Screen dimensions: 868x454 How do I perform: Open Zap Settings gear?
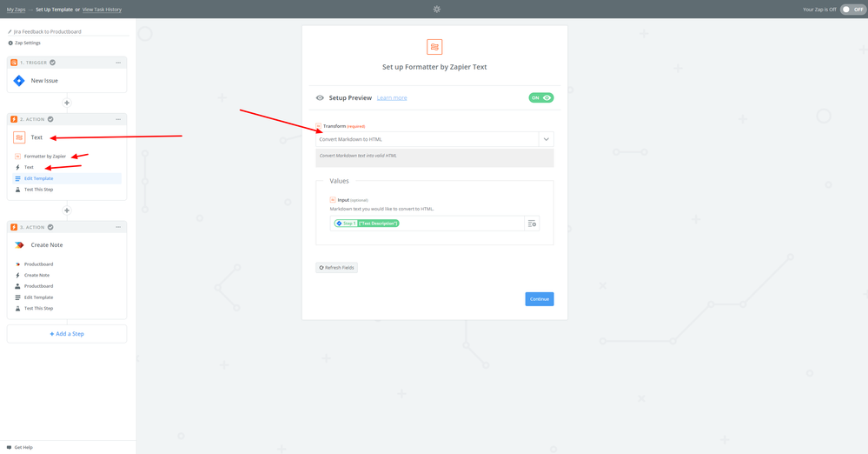[x=10, y=43]
